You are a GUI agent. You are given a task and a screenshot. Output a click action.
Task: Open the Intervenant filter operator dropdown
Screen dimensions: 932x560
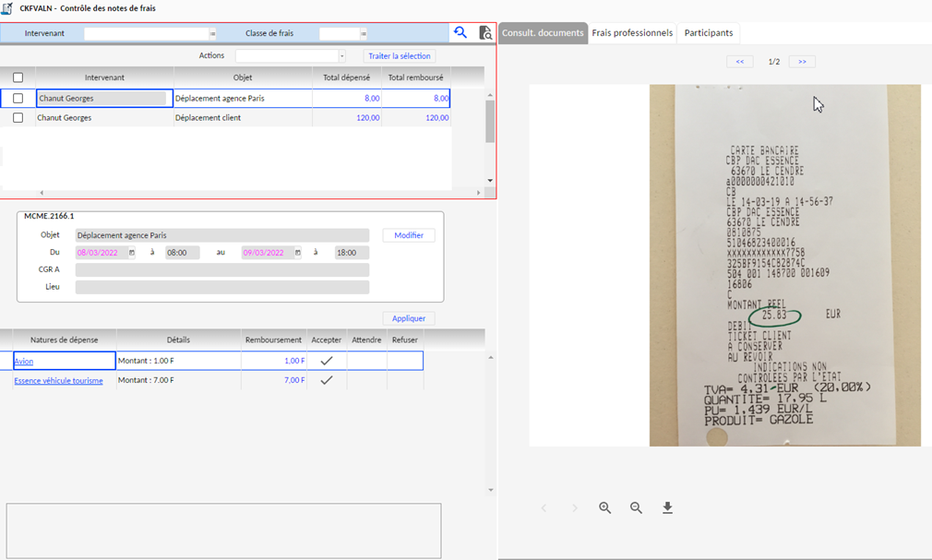coord(212,34)
